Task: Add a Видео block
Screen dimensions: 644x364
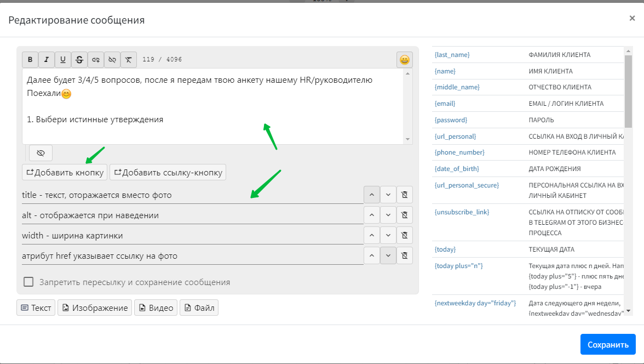Action: [156, 308]
